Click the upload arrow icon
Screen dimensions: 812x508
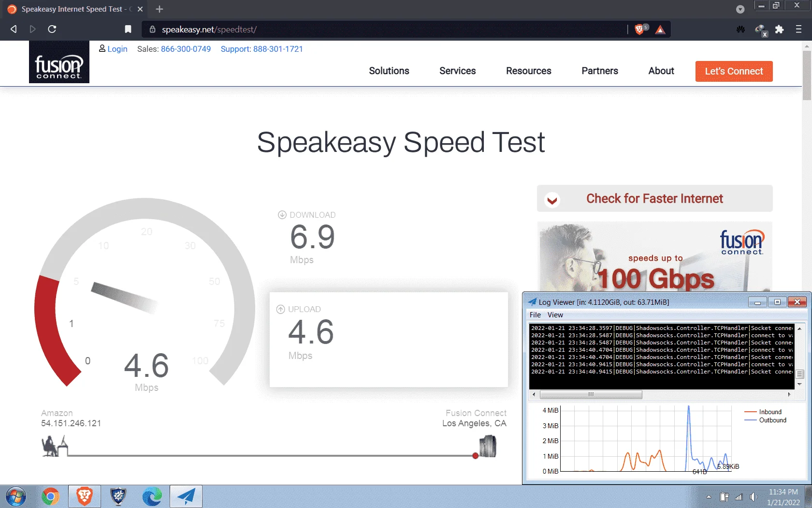pos(280,309)
